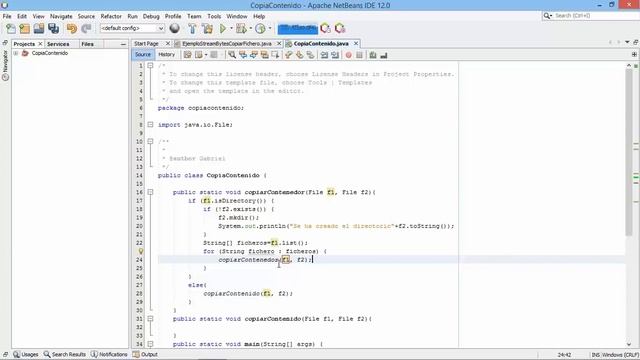Click the editor vertical scrollbar thumb
640x360 pixels.
tap(629, 152)
